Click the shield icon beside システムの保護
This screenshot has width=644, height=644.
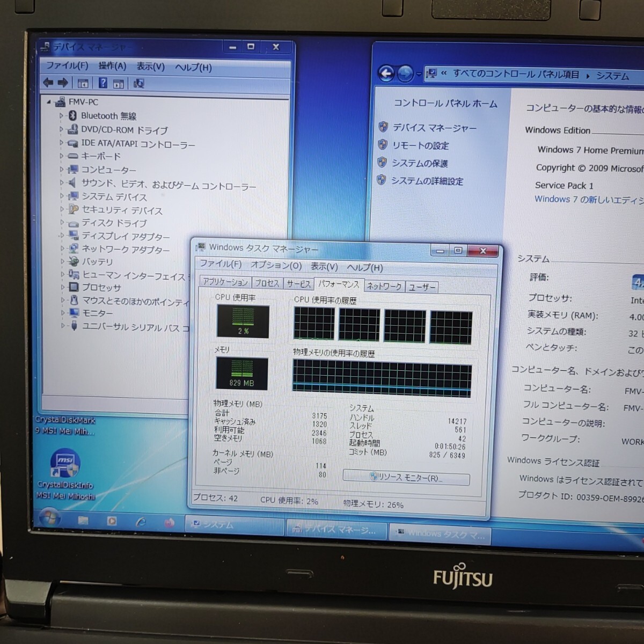[x=382, y=163]
